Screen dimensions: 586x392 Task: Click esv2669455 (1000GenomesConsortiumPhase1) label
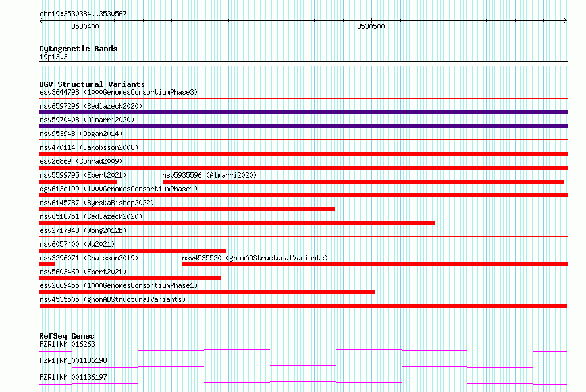click(119, 285)
